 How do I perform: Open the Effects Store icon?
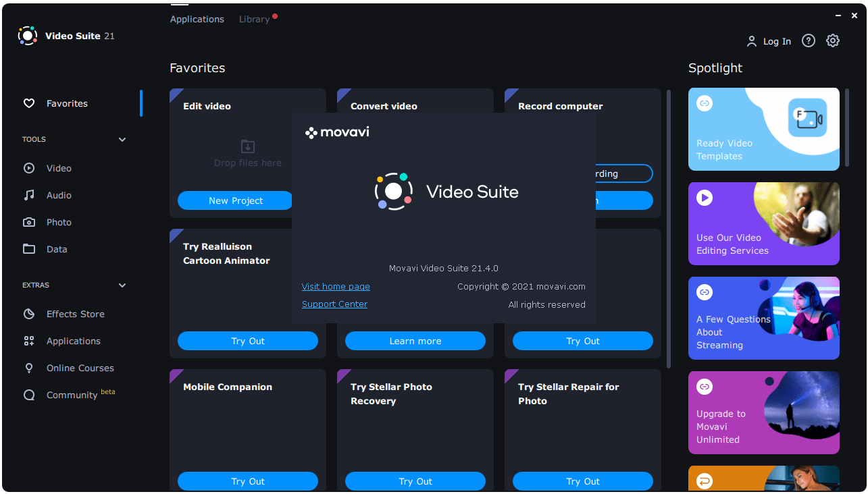(x=29, y=314)
